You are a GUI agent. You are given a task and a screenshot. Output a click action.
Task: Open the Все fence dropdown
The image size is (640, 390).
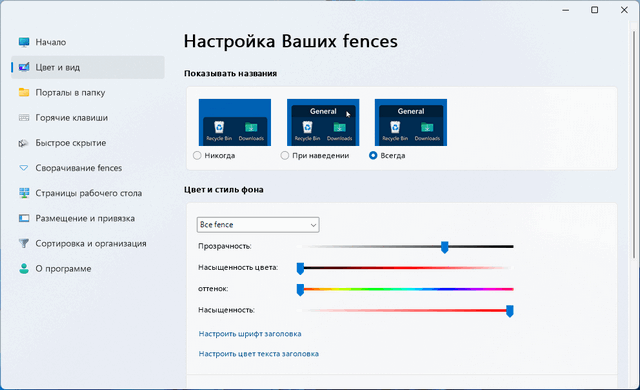click(258, 225)
